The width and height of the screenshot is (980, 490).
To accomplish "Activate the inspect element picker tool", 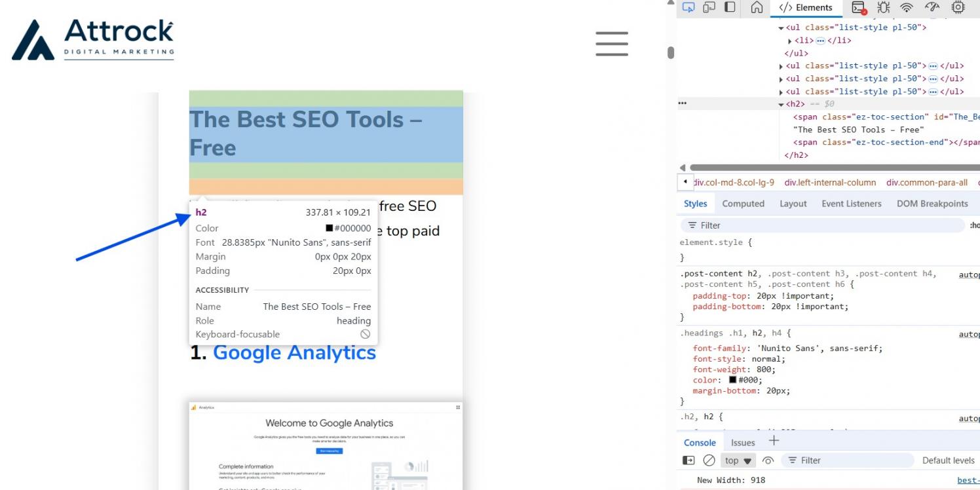I will point(688,7).
